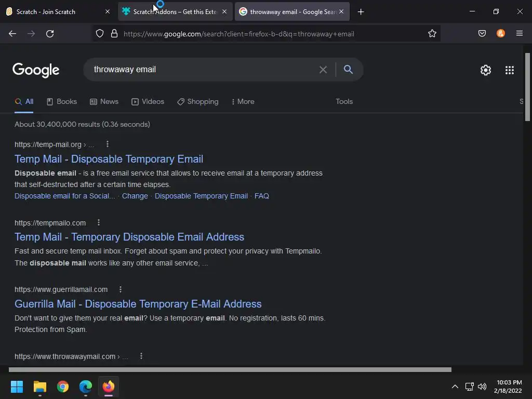Launch Microsoft Edge from taskbar
Viewport: 532px width, 399px height.
pos(86,387)
